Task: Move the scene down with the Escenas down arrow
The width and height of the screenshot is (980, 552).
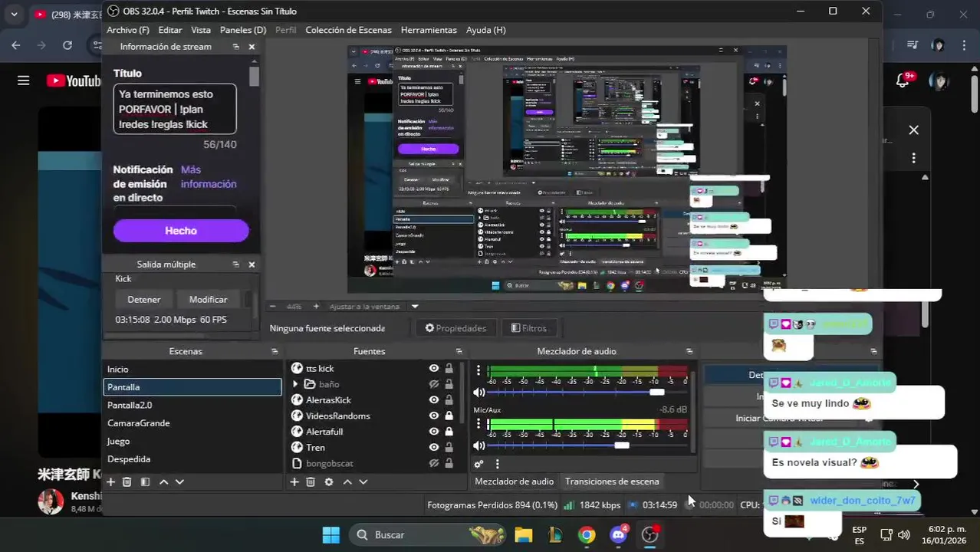Action: click(x=179, y=482)
